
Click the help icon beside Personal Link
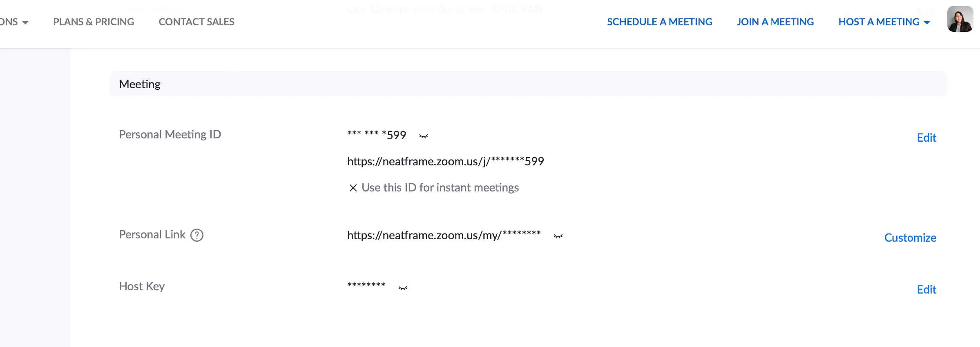(x=197, y=235)
